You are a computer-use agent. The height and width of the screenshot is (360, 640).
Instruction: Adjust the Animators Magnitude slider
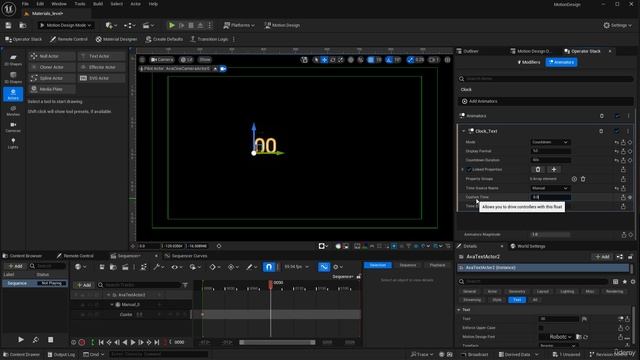click(x=550, y=235)
